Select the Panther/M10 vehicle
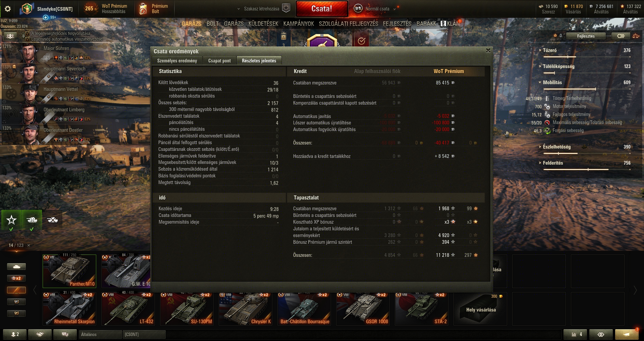This screenshot has width=644, height=341. (x=69, y=271)
